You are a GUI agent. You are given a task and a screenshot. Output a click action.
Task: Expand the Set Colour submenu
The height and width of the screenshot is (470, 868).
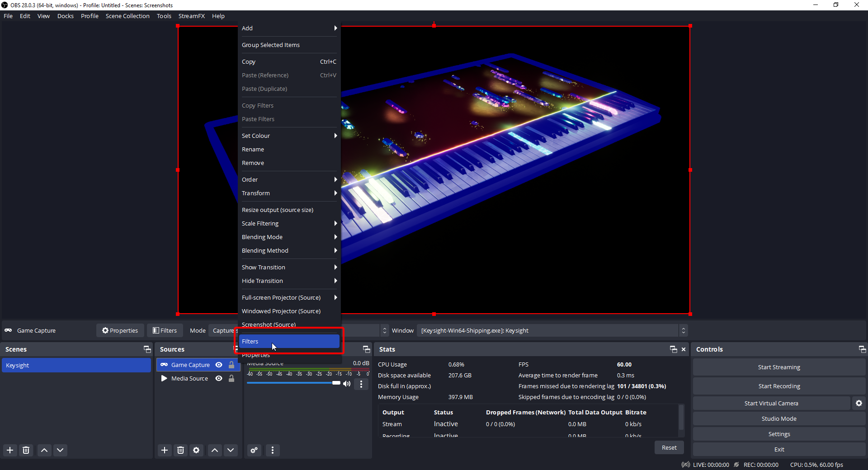pyautogui.click(x=289, y=136)
